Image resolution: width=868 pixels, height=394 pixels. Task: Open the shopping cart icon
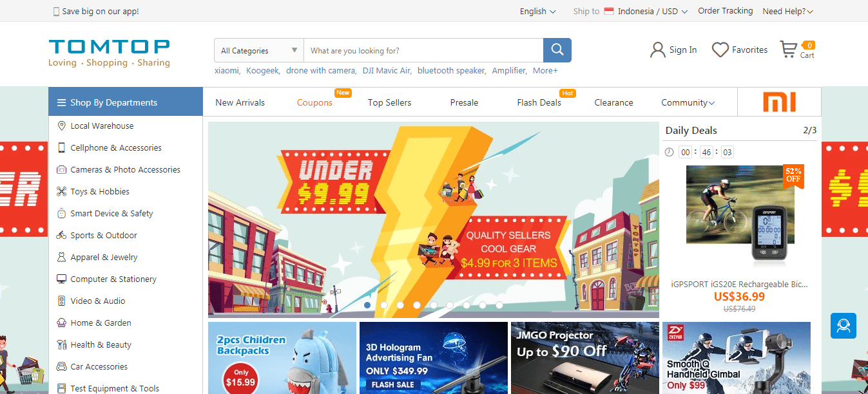[x=788, y=50]
